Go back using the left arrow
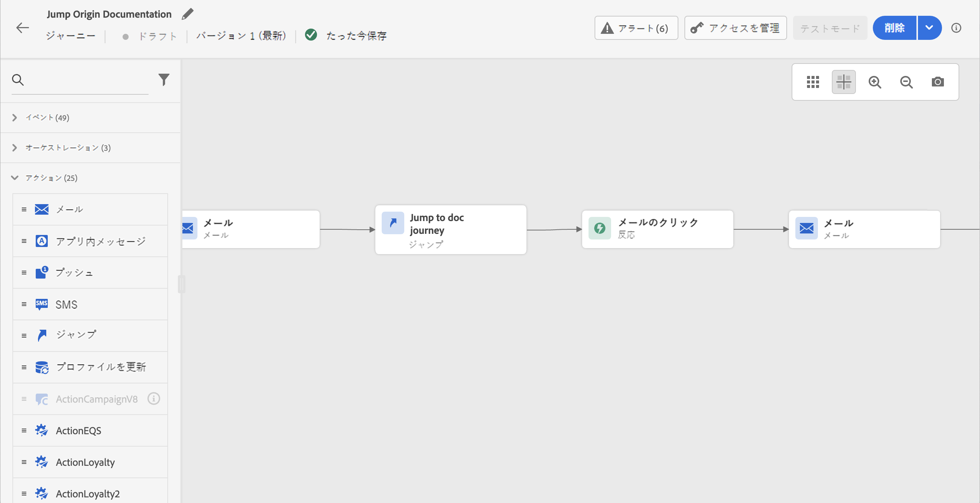Viewport: 980px width, 503px height. (x=23, y=28)
